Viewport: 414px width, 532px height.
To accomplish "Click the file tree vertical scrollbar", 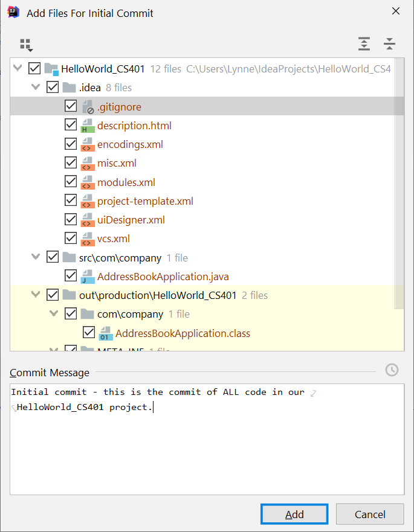I will pos(399,181).
